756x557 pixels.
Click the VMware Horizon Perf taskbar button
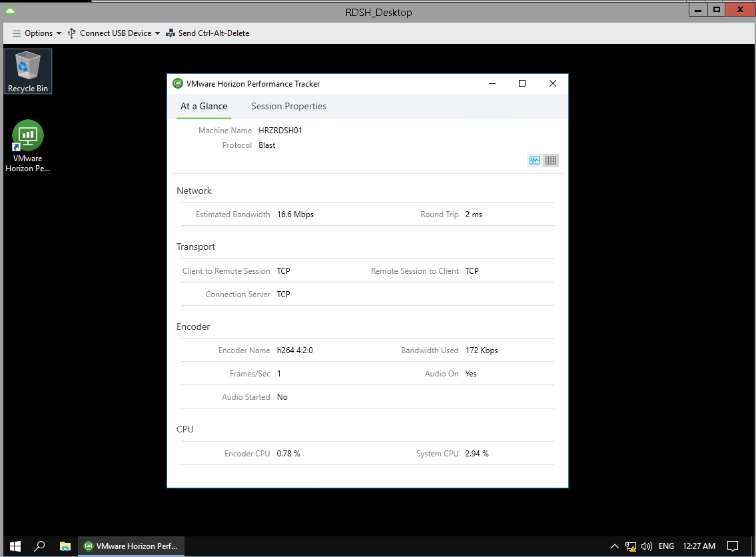point(131,546)
